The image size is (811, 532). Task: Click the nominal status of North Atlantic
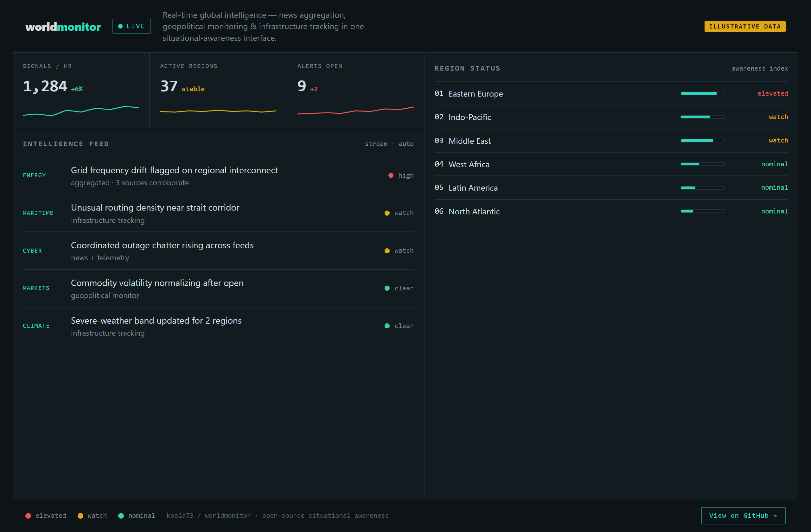(775, 211)
